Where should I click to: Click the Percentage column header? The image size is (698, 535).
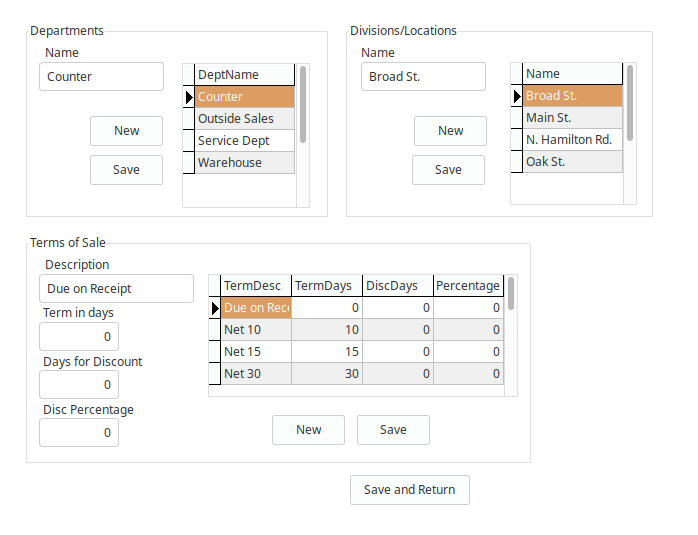tap(469, 285)
